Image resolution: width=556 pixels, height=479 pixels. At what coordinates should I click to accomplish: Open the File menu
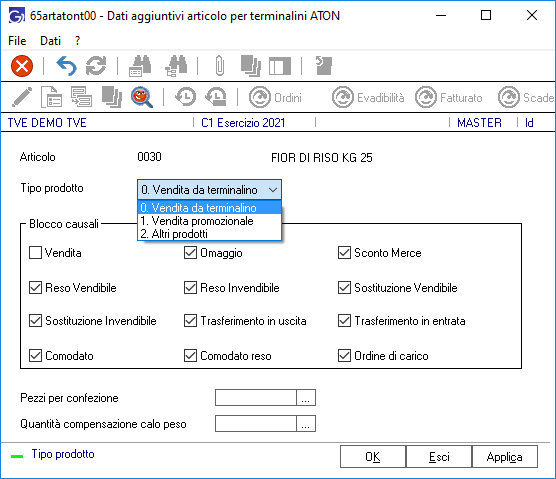pos(17,41)
